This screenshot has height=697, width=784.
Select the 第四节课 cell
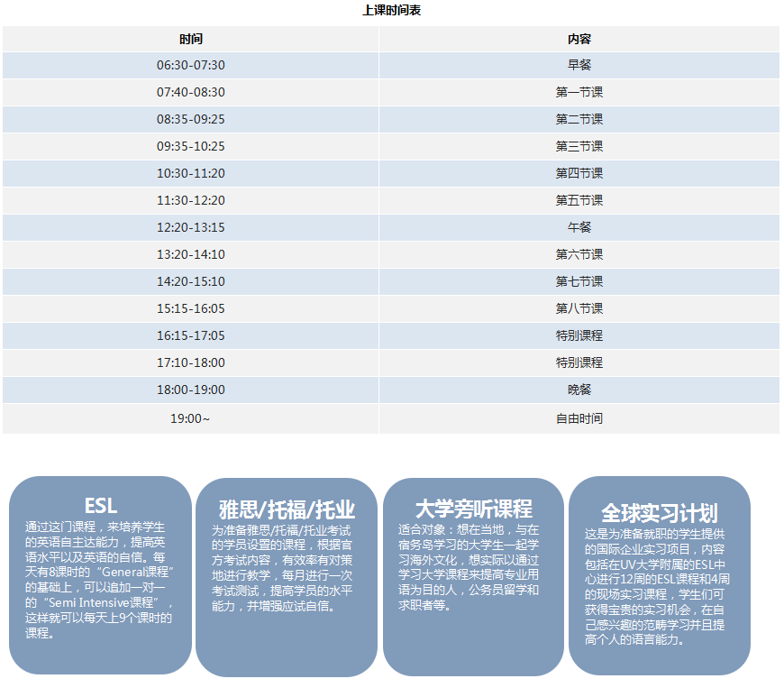coord(579,173)
